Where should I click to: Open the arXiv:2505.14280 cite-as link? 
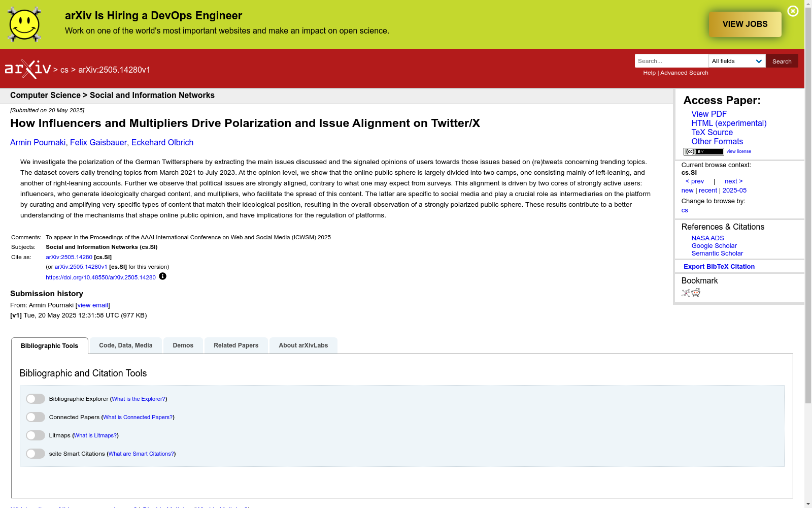click(x=69, y=257)
